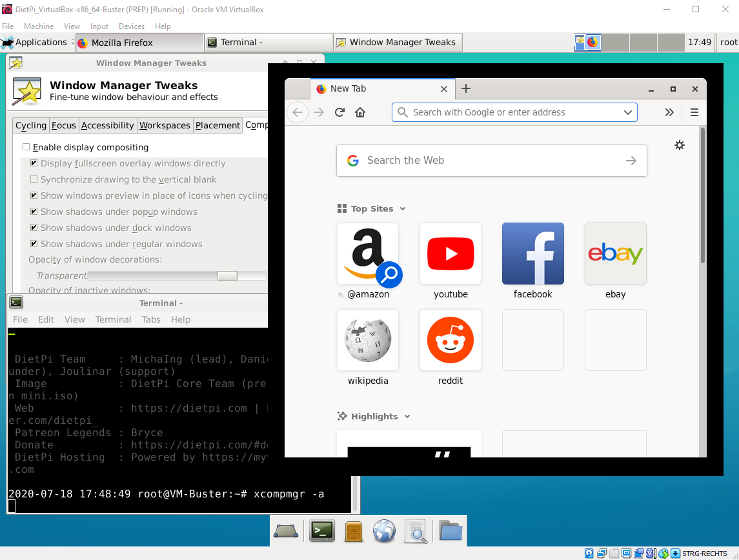
Task: Click VirtualBox network status icon
Action: tap(602, 554)
